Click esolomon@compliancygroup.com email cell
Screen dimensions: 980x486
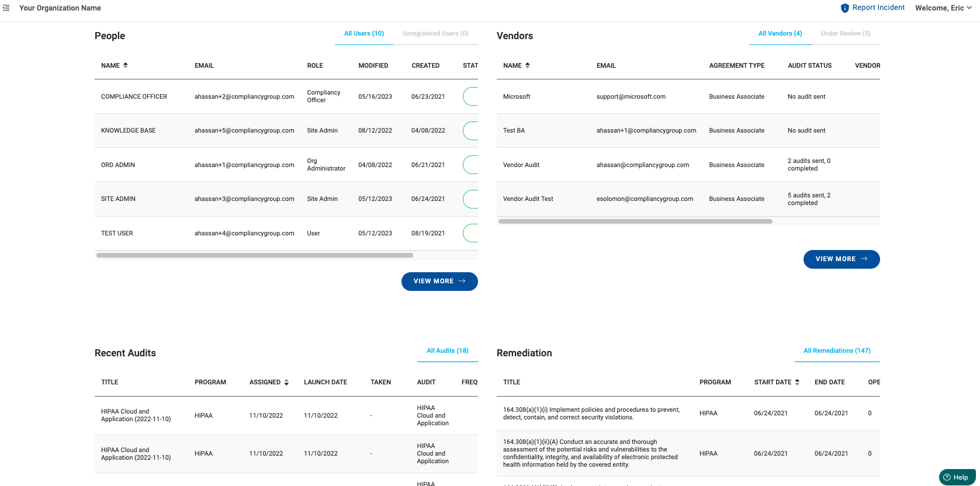(x=645, y=199)
